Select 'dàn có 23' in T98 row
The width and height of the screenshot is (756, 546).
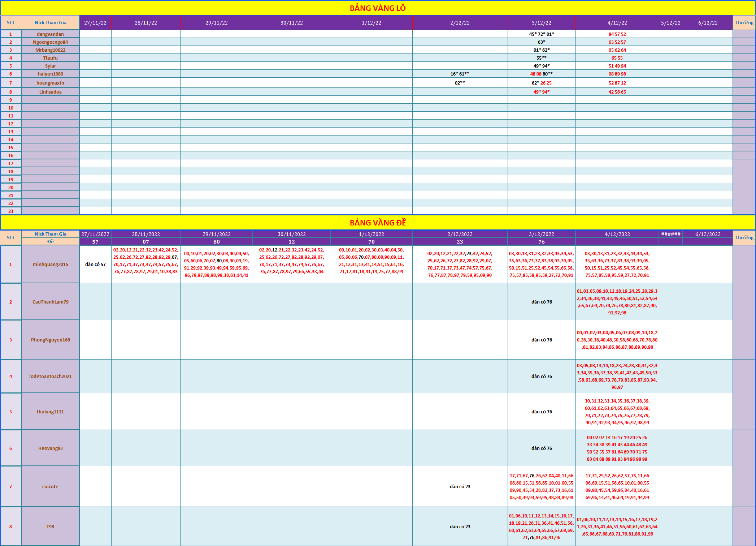(460, 526)
